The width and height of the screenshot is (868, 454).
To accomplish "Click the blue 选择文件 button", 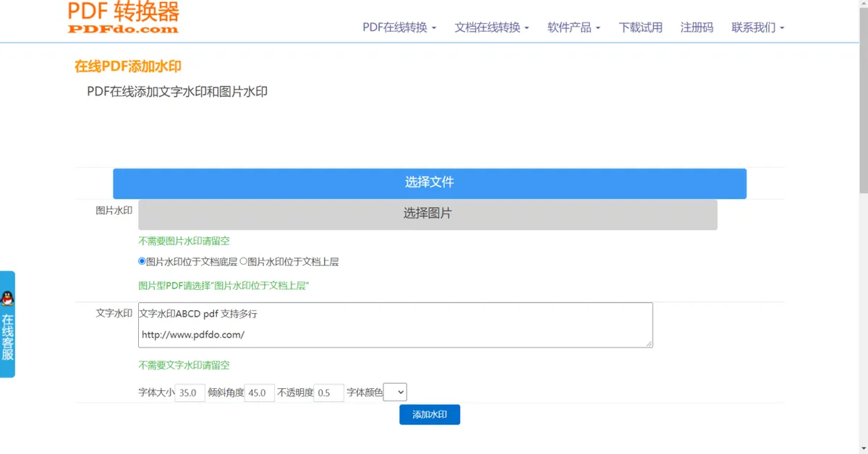I will click(x=430, y=183).
